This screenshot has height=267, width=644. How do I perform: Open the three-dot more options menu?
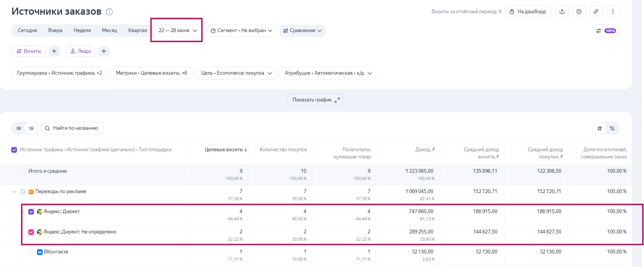[x=613, y=12]
